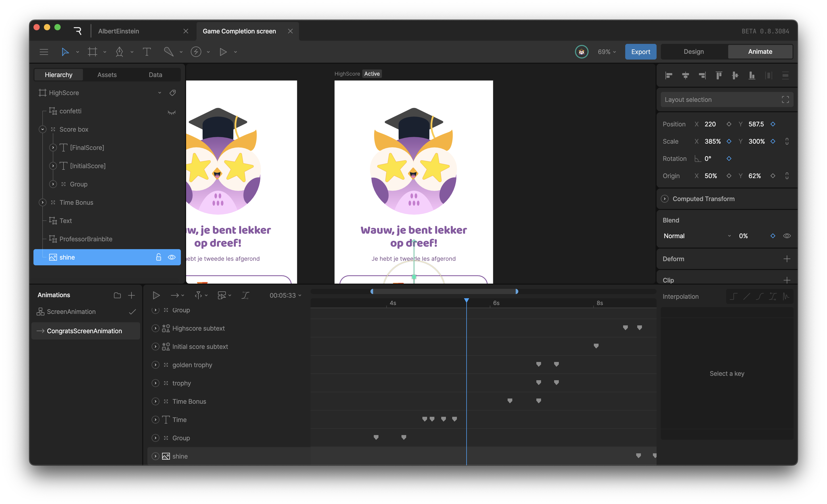
Task: Collapse the Score box group
Action: pos(43,129)
